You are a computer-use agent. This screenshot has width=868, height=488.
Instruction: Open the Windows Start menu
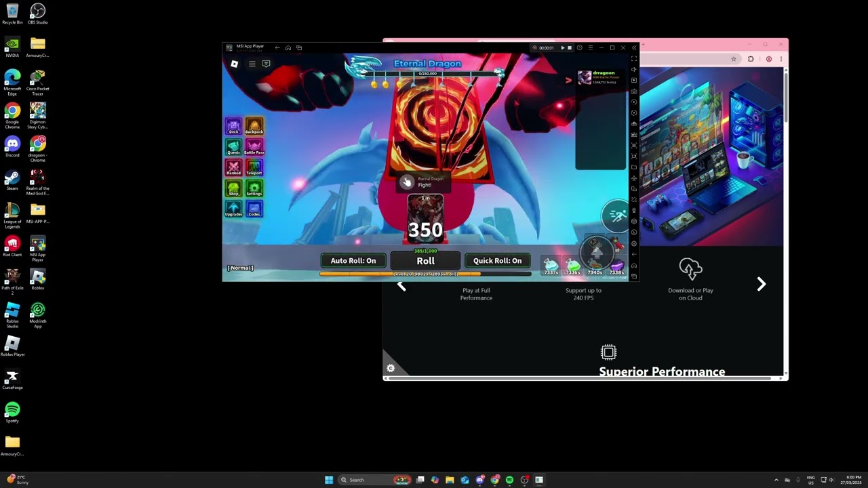329,480
